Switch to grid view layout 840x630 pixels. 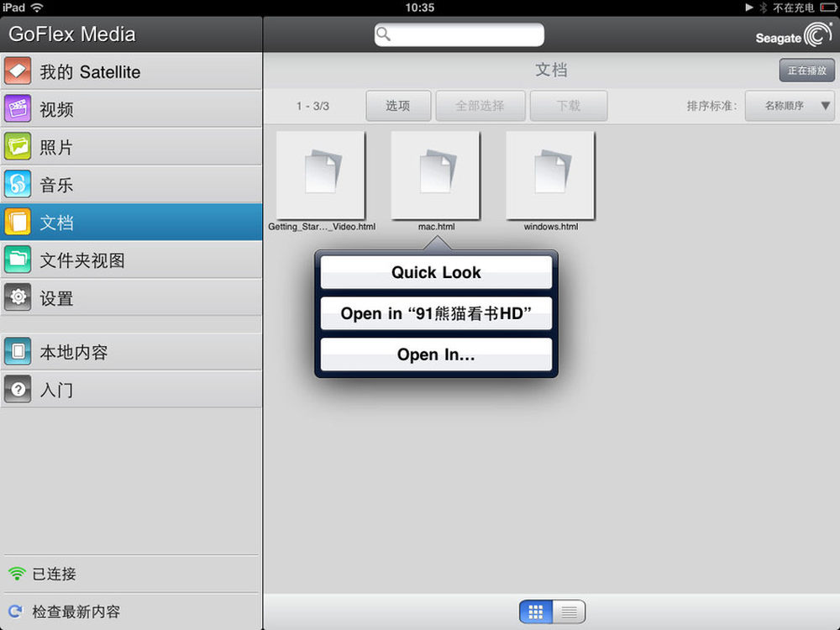coord(536,612)
